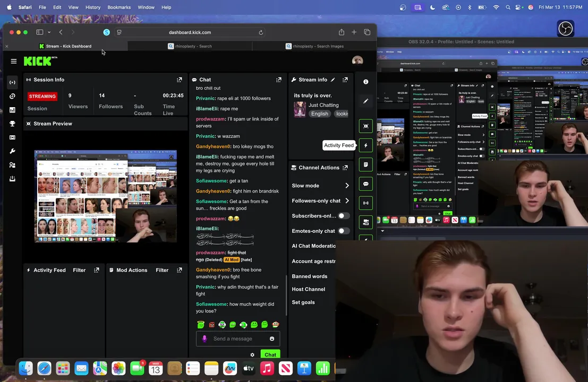Open AI Chat Moderation setting

click(313, 246)
